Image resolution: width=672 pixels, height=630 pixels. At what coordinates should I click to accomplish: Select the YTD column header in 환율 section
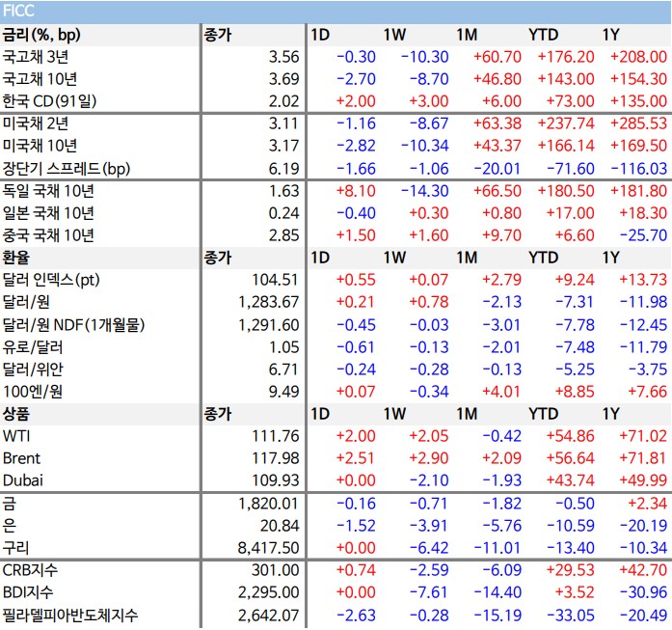[544, 258]
